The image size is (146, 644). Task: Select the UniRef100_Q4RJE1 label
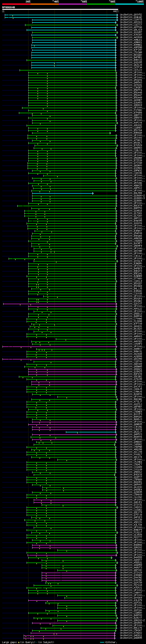[x=131, y=502]
